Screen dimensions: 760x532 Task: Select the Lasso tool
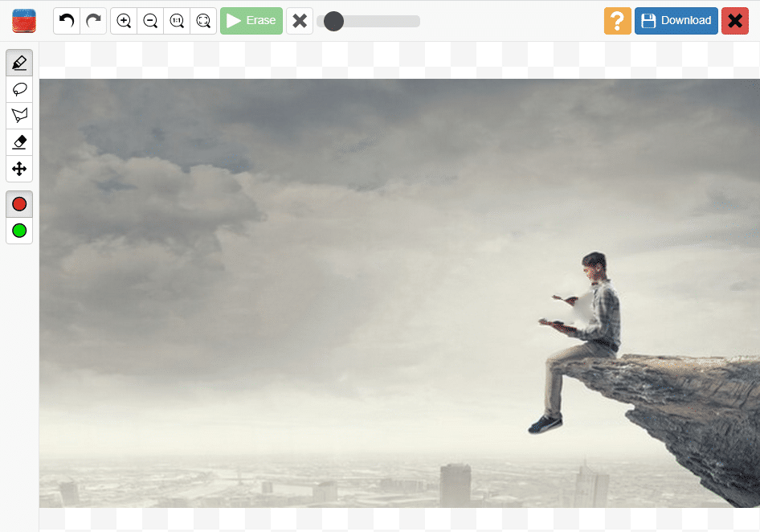pos(19,88)
